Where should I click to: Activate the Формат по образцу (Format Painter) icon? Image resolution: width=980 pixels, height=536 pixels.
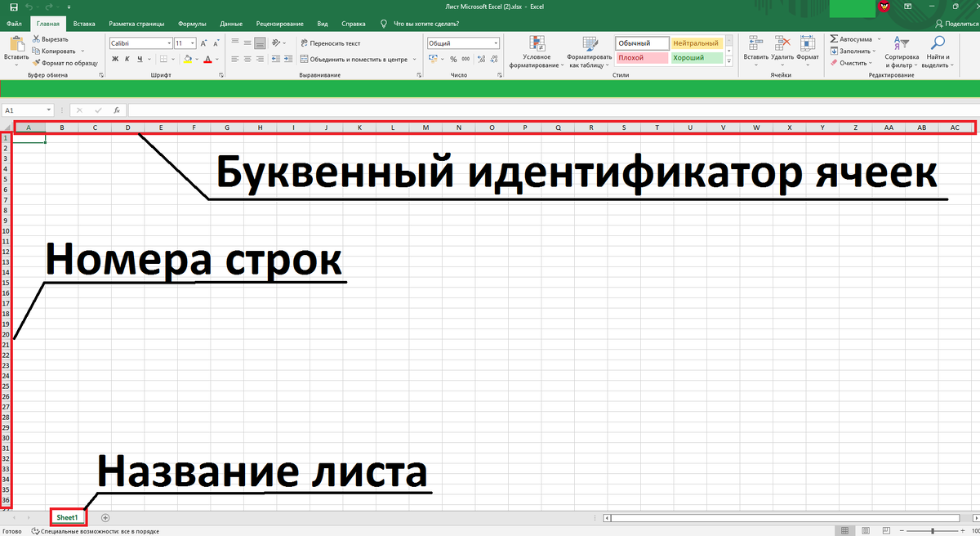pos(37,63)
